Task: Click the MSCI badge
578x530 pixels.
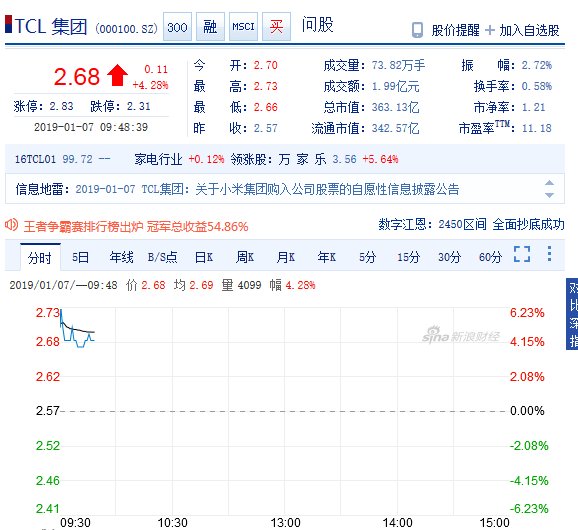Action: (243, 27)
